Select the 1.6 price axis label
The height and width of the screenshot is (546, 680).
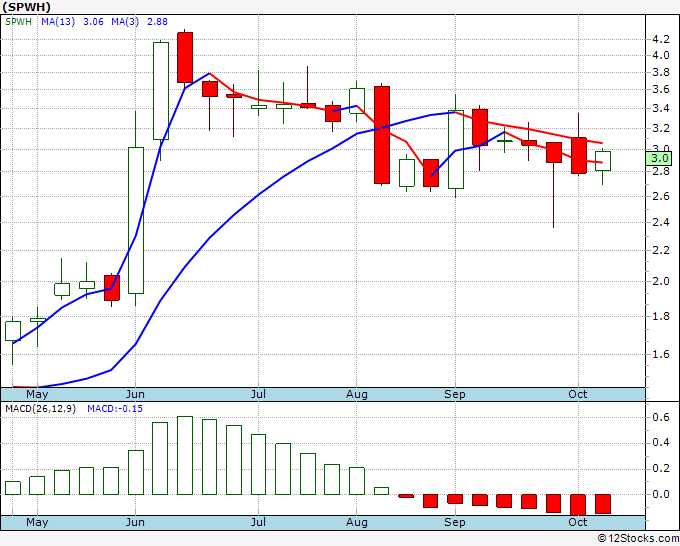[x=660, y=354]
